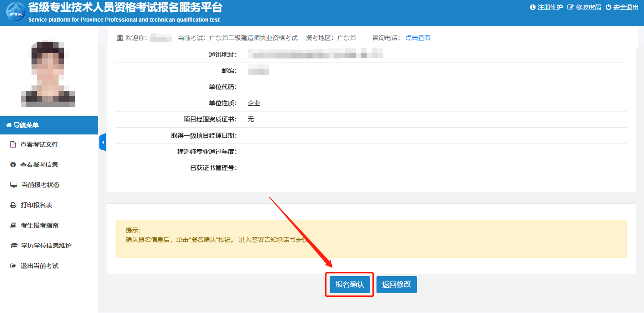Click the printer icon for 打印报名表

(x=14, y=205)
